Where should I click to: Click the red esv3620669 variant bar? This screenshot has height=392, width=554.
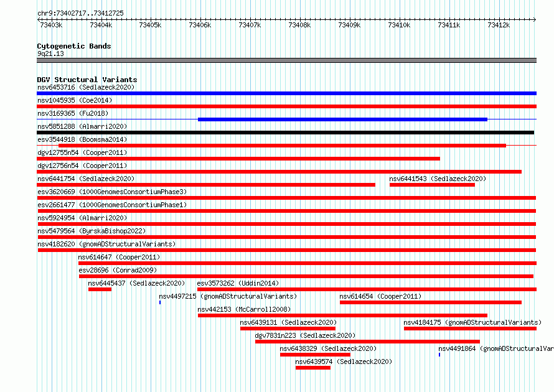[287, 198]
